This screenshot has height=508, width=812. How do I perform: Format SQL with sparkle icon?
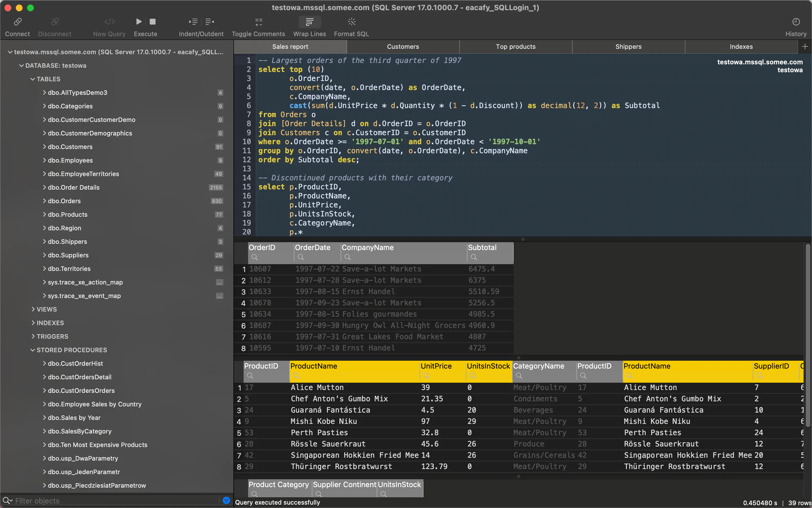[x=351, y=22]
